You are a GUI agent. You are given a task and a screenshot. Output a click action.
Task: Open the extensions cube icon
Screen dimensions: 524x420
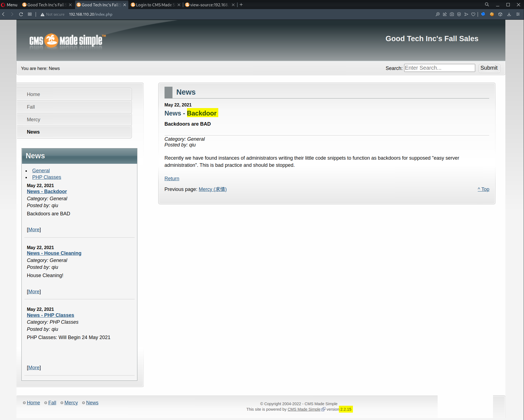click(x=500, y=14)
